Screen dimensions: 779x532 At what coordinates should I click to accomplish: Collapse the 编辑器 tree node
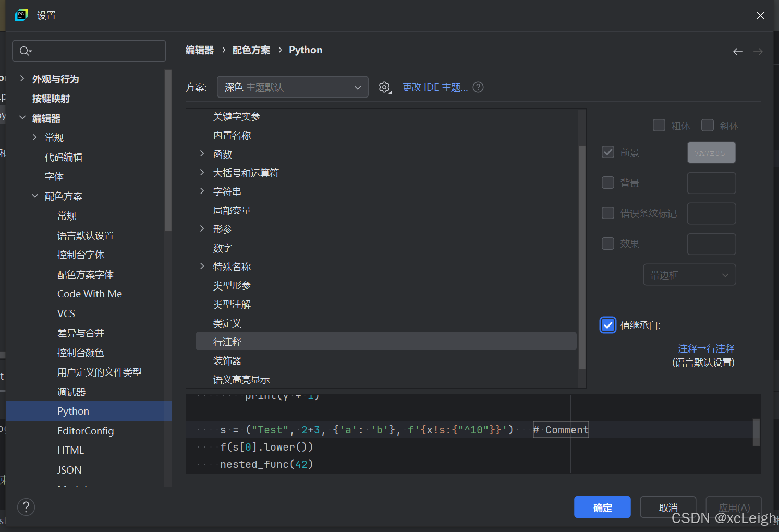[22, 117]
